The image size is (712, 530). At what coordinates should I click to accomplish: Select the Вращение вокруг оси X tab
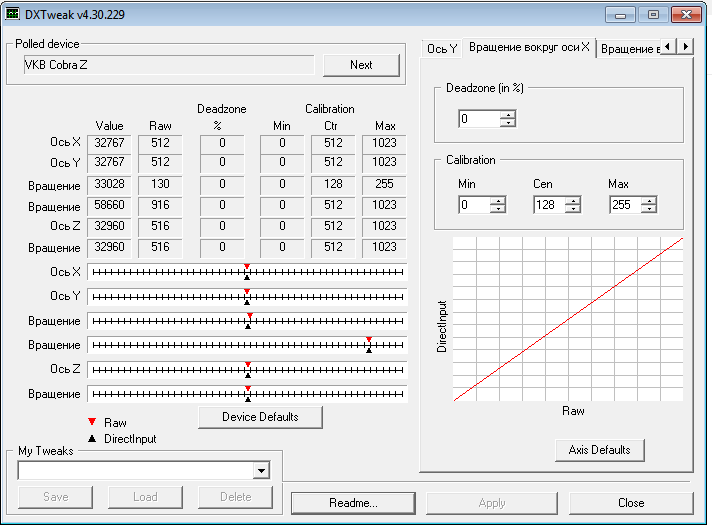pyautogui.click(x=529, y=48)
